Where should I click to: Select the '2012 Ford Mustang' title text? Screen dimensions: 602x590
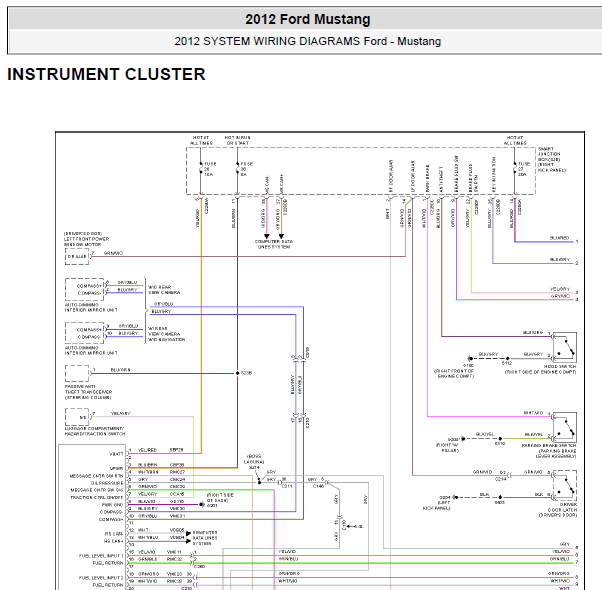tap(308, 19)
